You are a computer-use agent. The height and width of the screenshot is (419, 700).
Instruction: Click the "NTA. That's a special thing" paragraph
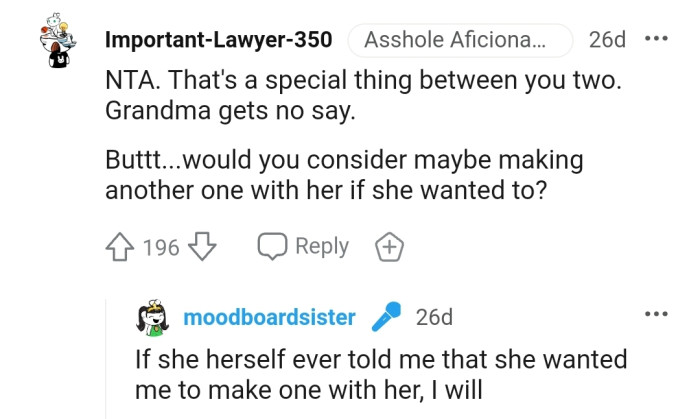[x=364, y=86]
